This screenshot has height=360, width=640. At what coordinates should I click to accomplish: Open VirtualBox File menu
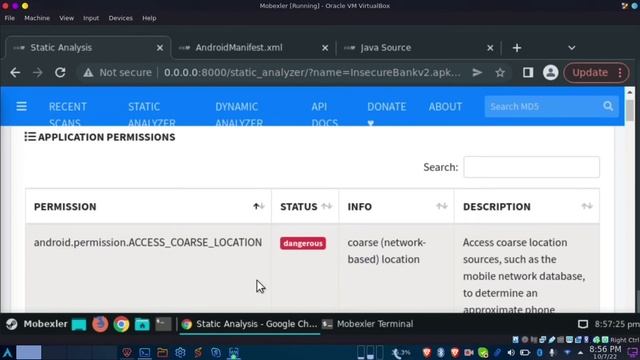coord(10,18)
